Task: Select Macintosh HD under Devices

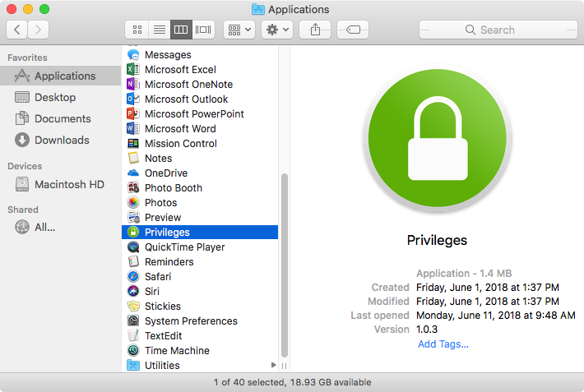Action: coord(61,184)
